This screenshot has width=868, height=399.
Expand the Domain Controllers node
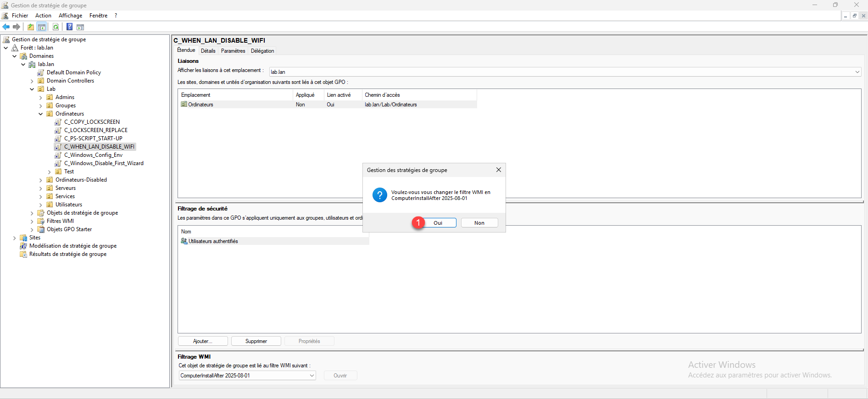coord(32,81)
